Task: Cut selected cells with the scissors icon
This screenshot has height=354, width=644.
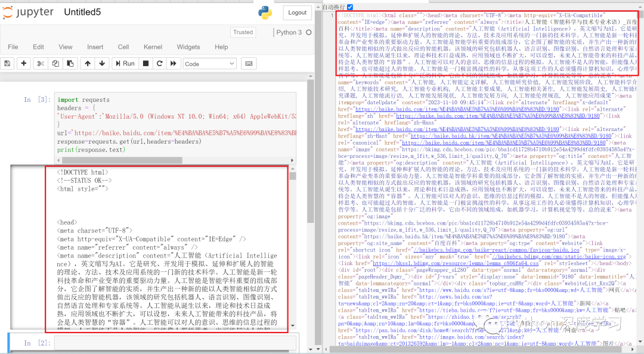Action: [x=41, y=64]
